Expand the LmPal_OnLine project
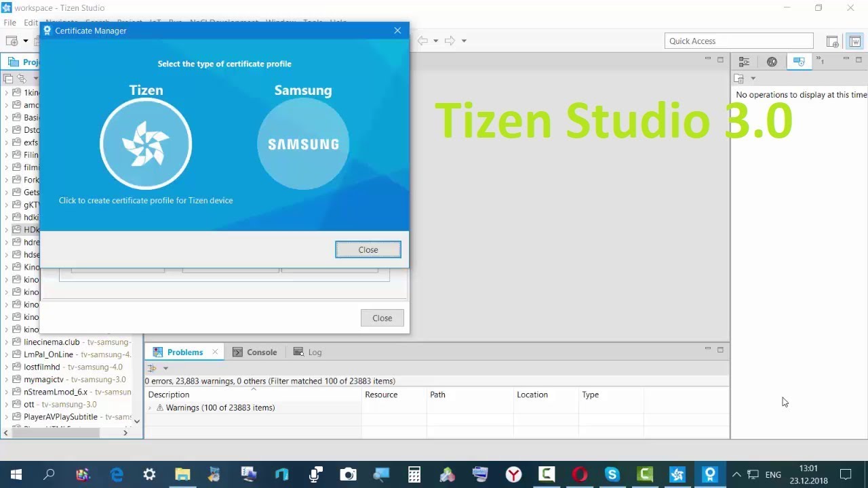The width and height of the screenshot is (868, 488). [7, 354]
